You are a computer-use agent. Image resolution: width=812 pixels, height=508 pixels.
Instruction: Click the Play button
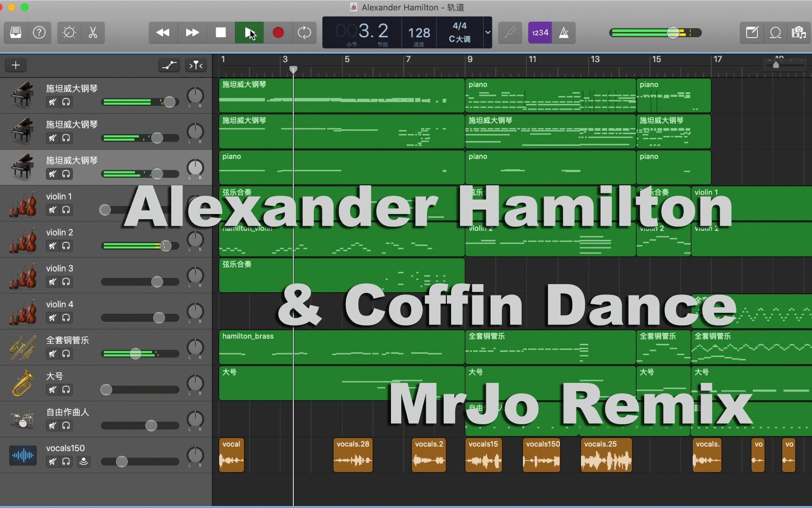tap(249, 32)
